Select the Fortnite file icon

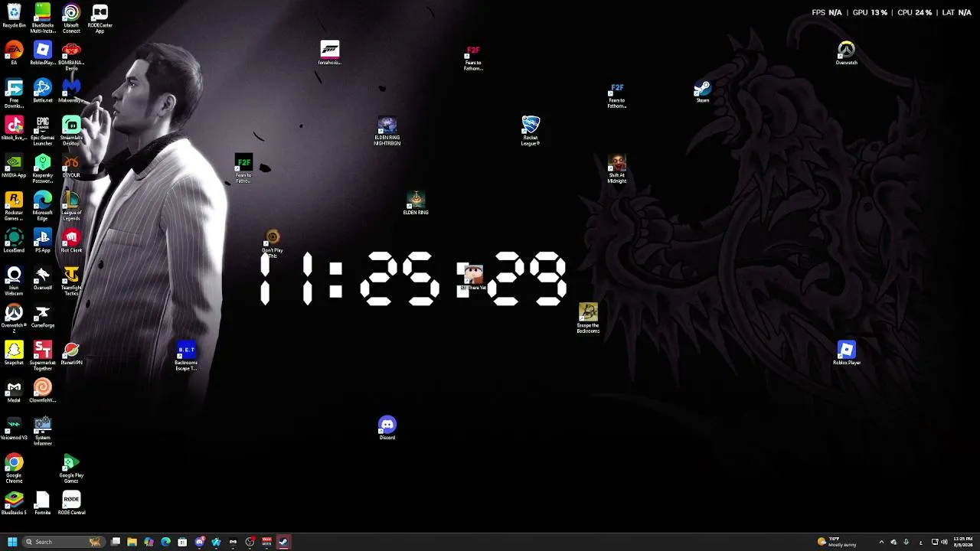(x=42, y=504)
